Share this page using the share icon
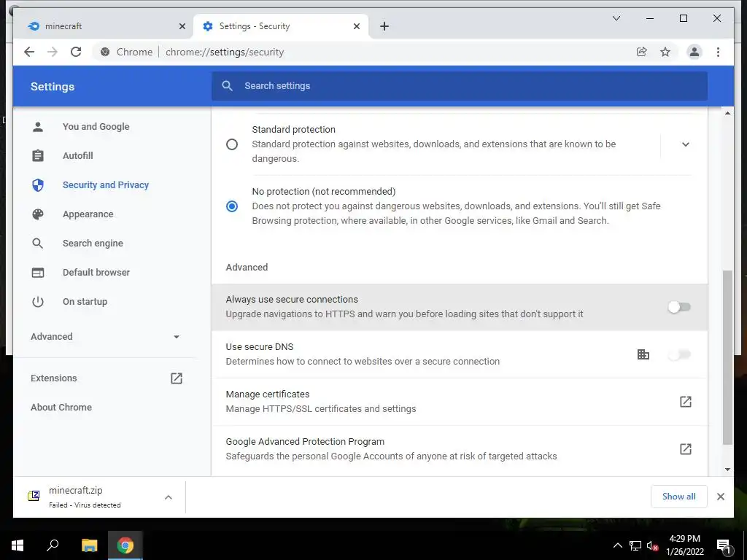Viewport: 747px width, 560px height. pyautogui.click(x=642, y=52)
